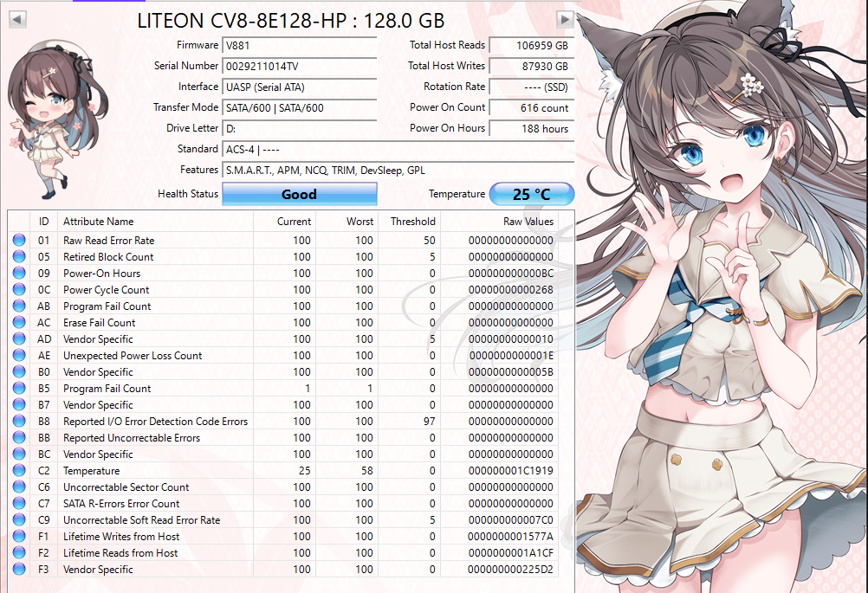Click the Drive Letter field D:

(x=300, y=128)
